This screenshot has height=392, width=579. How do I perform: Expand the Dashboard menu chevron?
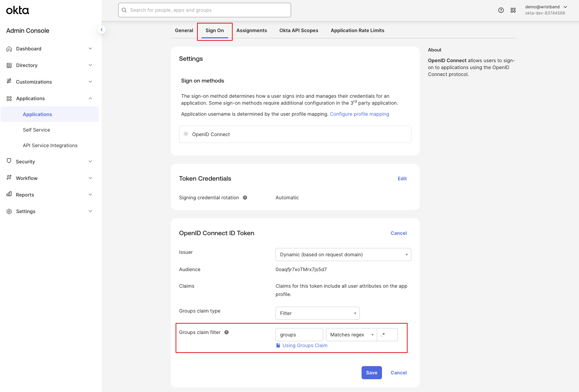pyautogui.click(x=90, y=49)
